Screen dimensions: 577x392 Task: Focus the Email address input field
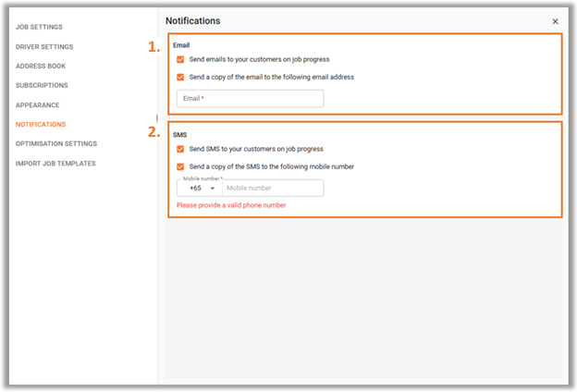[x=251, y=99]
